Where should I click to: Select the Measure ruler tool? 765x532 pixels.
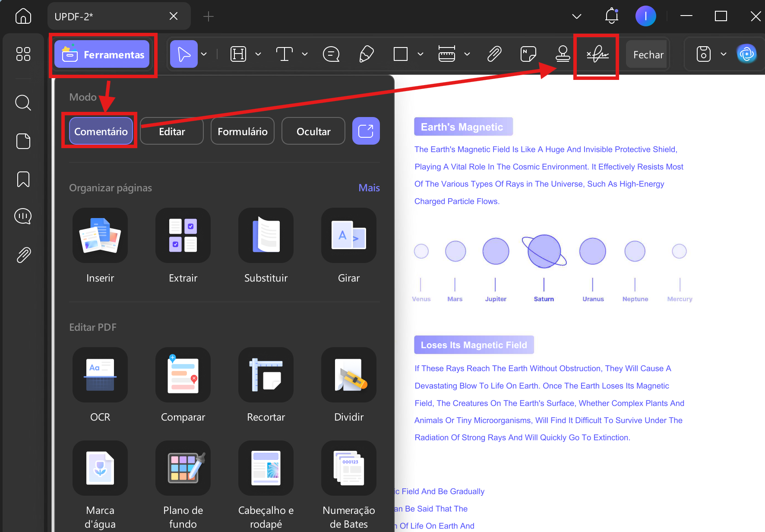point(447,54)
